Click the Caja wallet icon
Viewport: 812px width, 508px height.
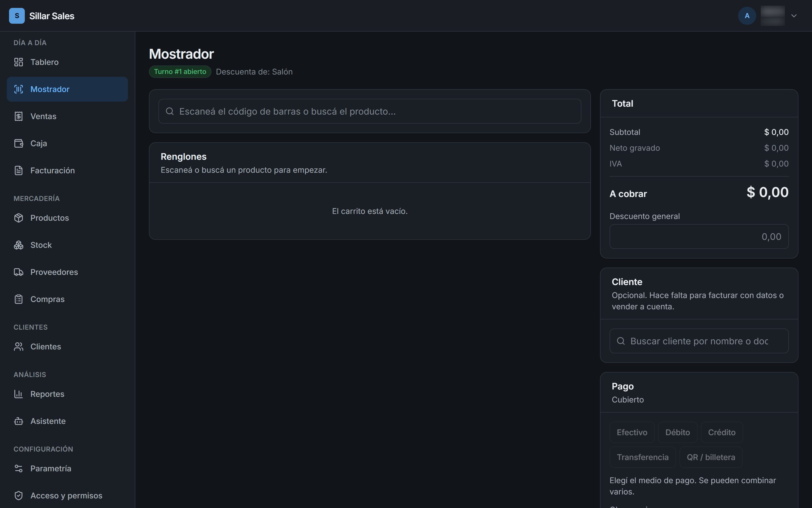point(18,143)
